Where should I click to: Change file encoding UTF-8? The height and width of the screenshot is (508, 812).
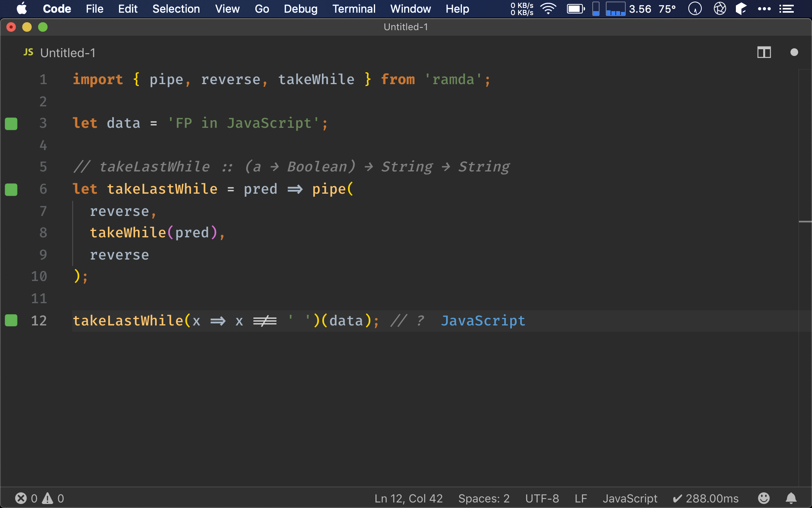(542, 498)
